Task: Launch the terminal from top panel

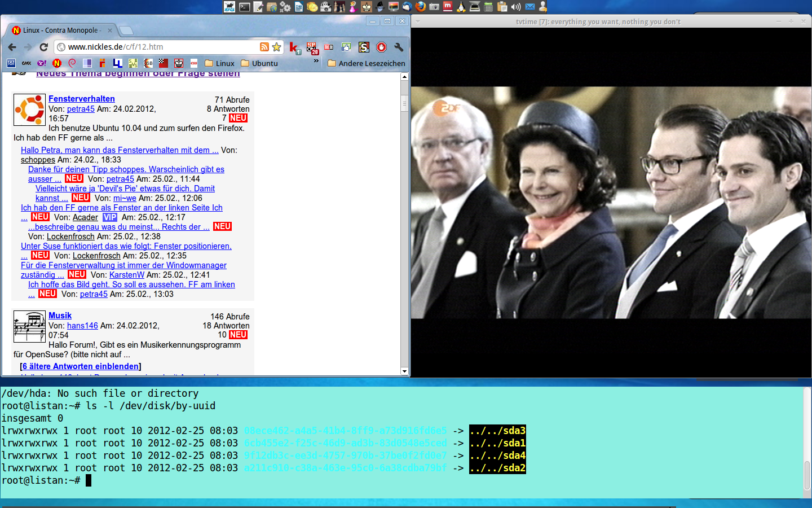Action: tap(244, 7)
